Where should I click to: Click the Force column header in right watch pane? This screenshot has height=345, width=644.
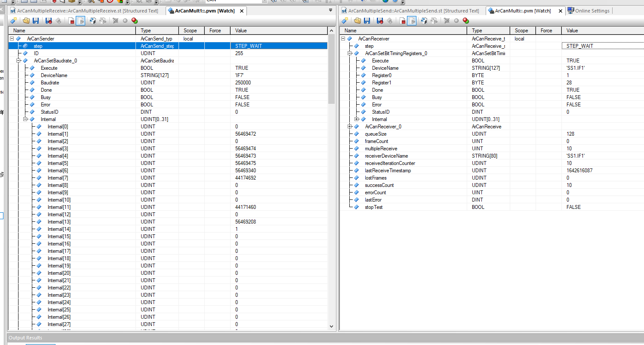(548, 31)
